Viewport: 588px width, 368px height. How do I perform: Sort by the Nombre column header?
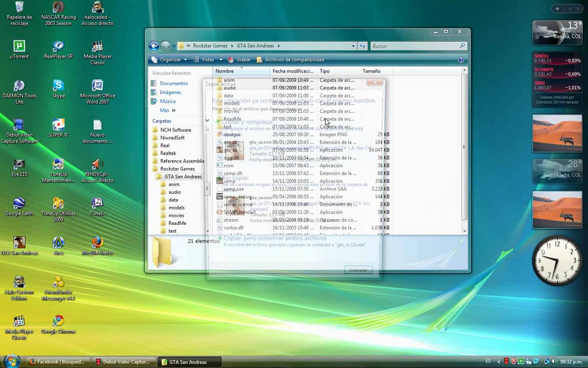pos(241,71)
